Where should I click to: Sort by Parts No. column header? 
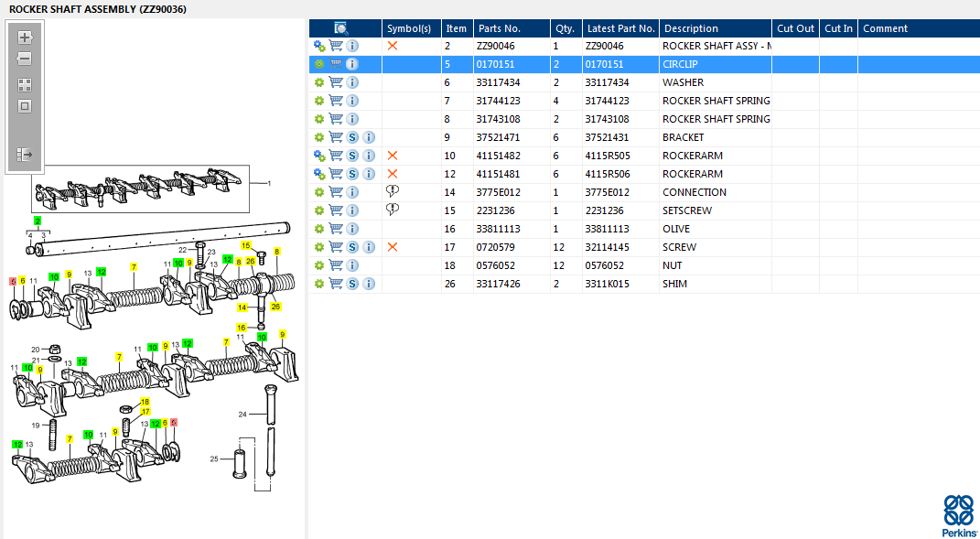[x=499, y=28]
